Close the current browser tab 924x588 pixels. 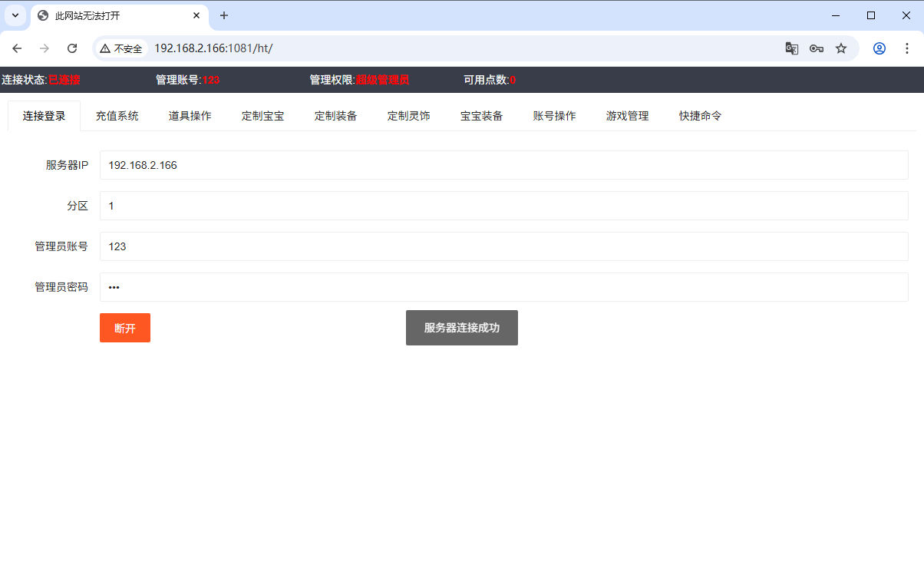(x=196, y=15)
